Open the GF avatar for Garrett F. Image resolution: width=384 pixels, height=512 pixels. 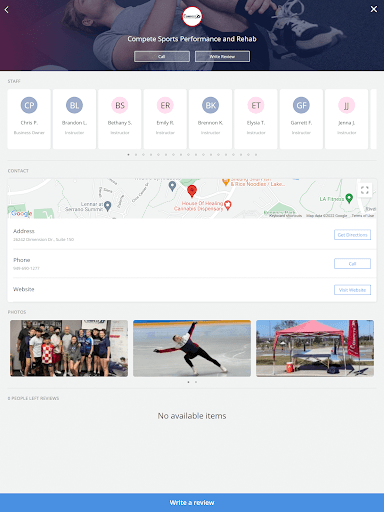[301, 105]
